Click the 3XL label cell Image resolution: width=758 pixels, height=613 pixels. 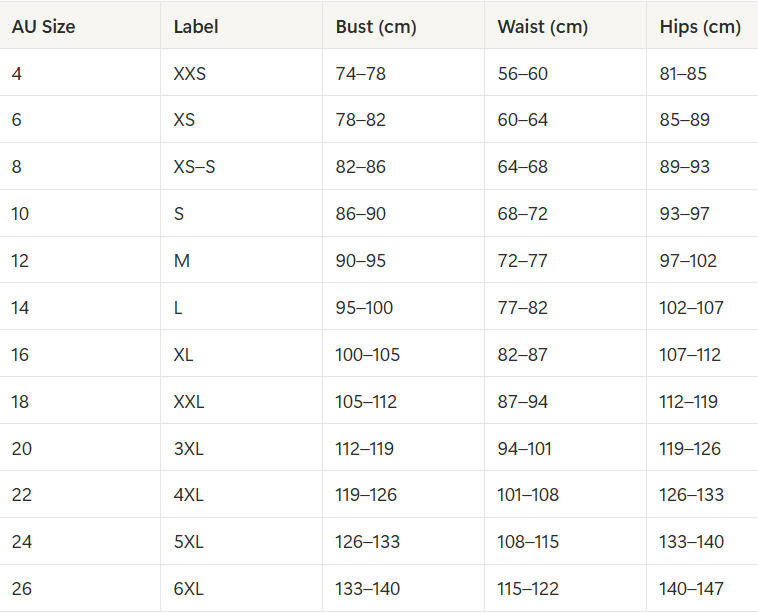pos(188,449)
